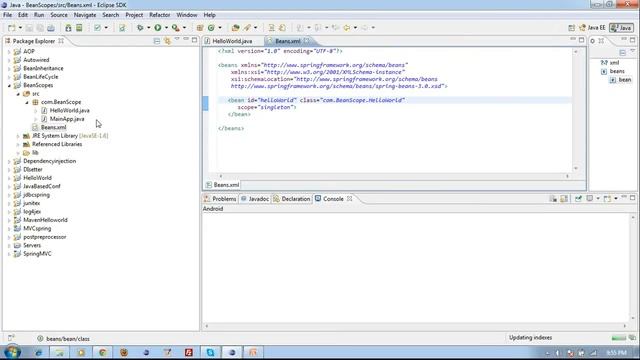The width and height of the screenshot is (640, 360).
Task: Toggle Link with Editor in Package Explorer
Action: (x=167, y=41)
